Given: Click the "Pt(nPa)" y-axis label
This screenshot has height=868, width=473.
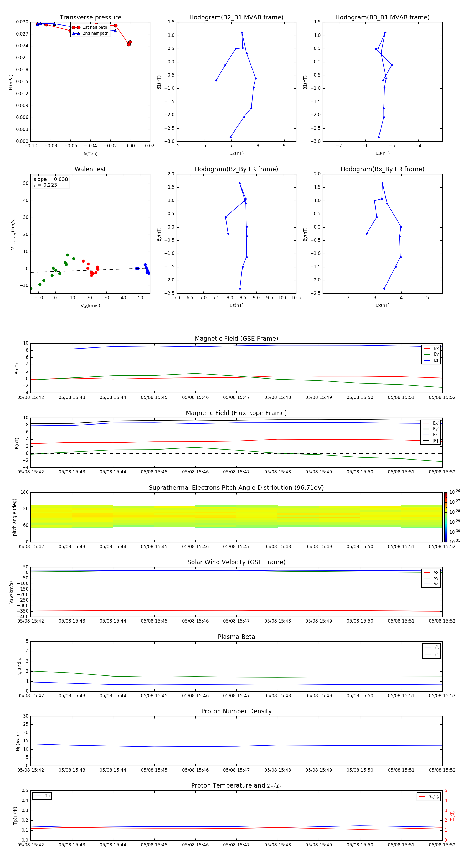Looking at the screenshot, I should pyautogui.click(x=11, y=82).
